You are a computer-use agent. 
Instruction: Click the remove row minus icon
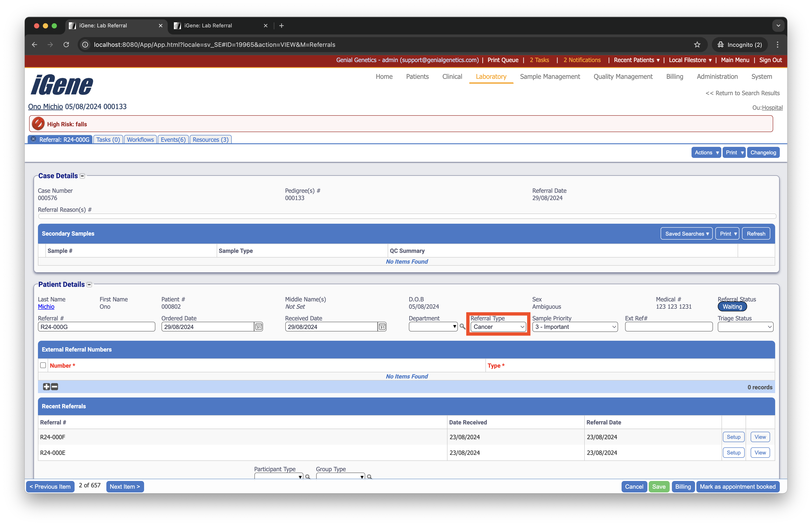coord(55,387)
